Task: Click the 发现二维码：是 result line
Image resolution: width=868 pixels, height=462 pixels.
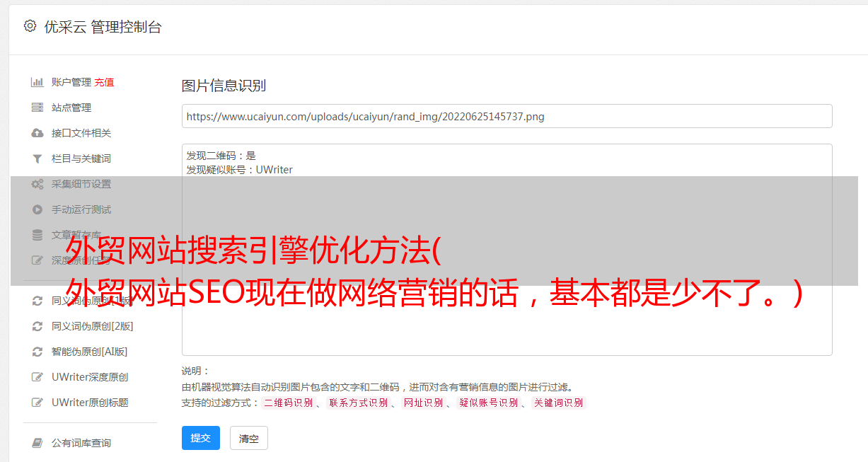Action: tap(221, 156)
